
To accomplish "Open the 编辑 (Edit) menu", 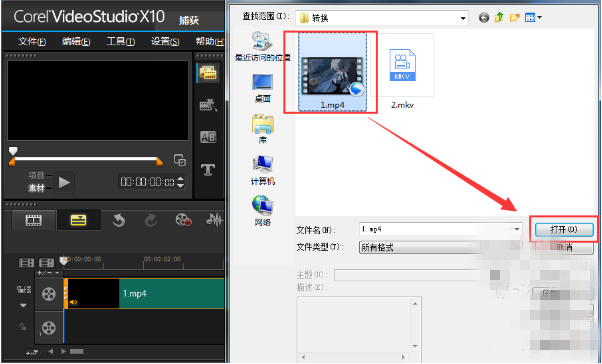I will pyautogui.click(x=76, y=41).
